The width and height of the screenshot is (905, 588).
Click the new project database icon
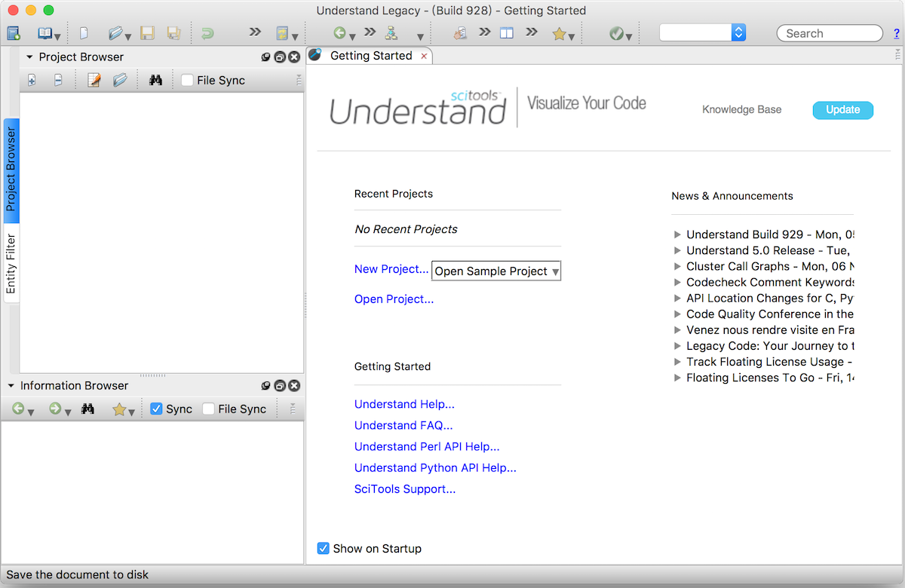[13, 33]
